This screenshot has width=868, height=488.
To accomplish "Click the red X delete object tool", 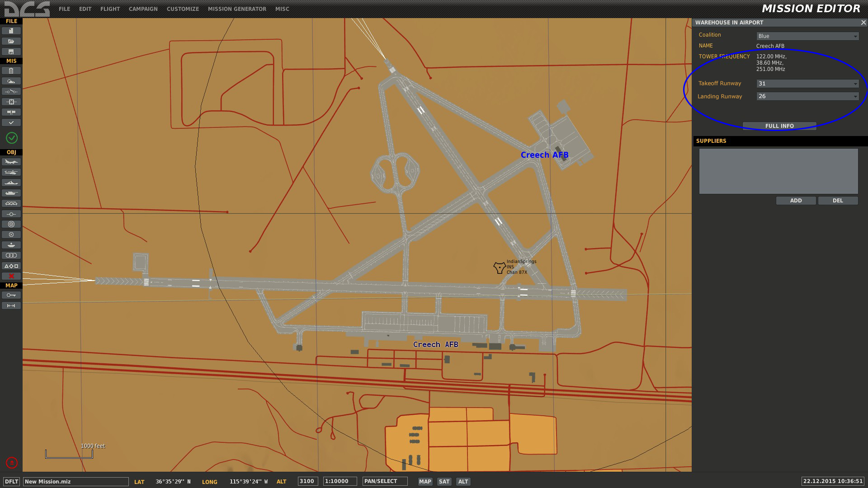I will point(11,276).
